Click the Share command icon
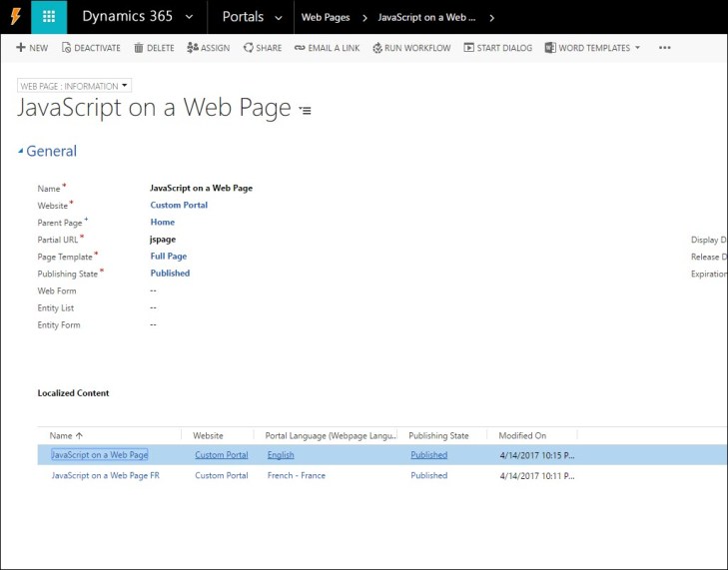The height and width of the screenshot is (570, 728). (x=249, y=48)
